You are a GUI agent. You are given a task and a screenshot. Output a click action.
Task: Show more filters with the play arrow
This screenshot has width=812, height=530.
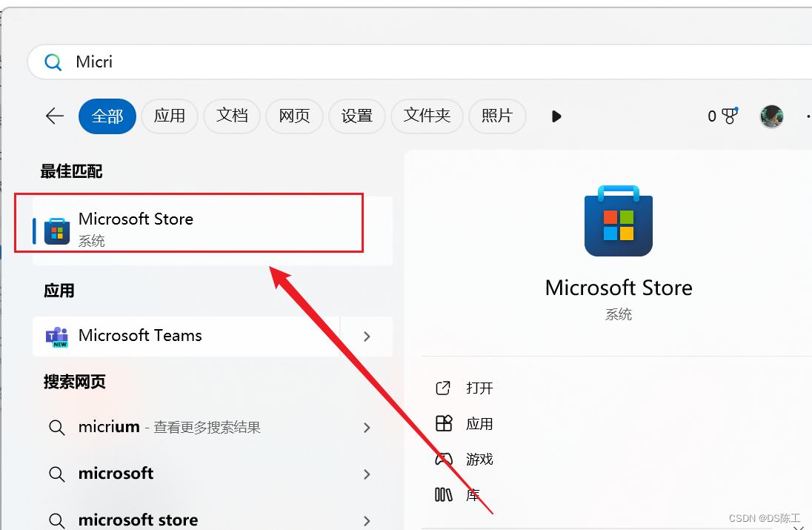[x=556, y=116]
